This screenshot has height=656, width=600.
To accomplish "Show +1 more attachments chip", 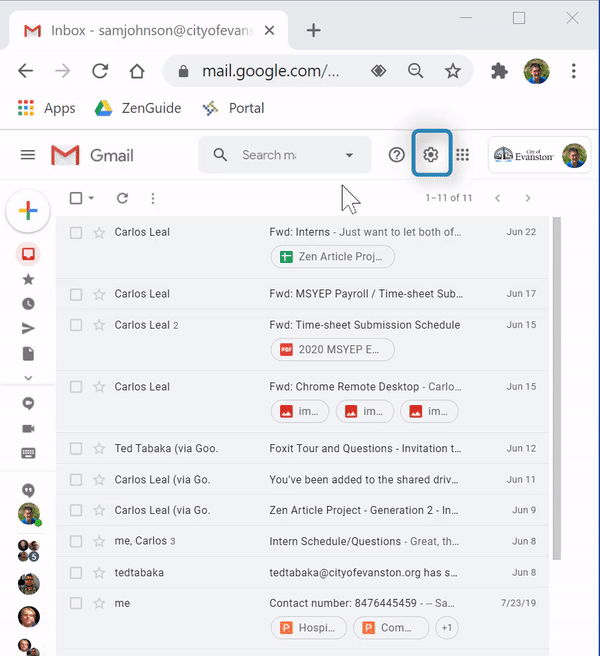I will point(447,628).
